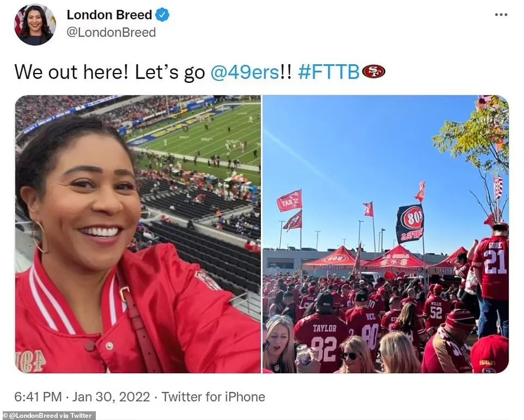Open the @LondonBreed handle link

click(x=111, y=32)
